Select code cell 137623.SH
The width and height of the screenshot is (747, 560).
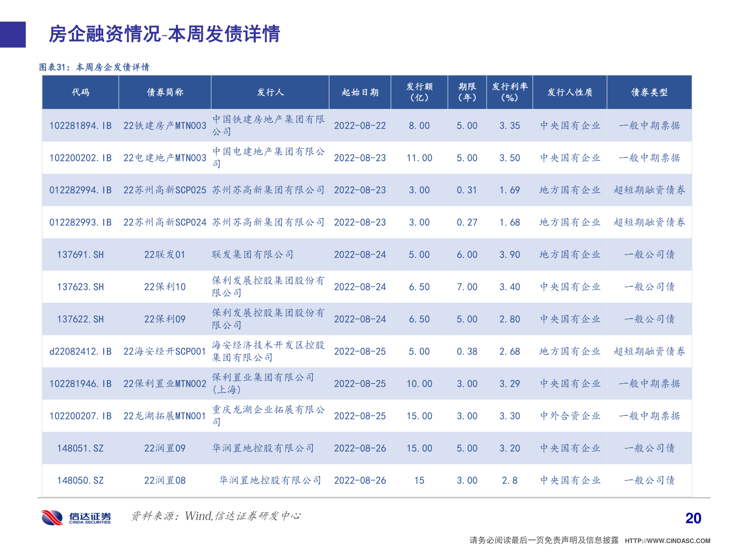click(80, 287)
